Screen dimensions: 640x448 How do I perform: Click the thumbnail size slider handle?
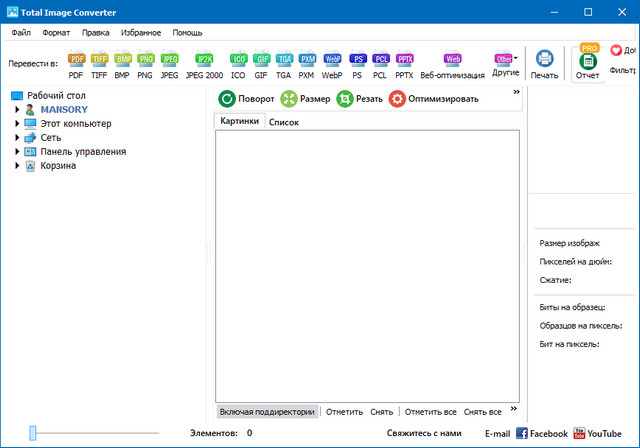(x=33, y=432)
